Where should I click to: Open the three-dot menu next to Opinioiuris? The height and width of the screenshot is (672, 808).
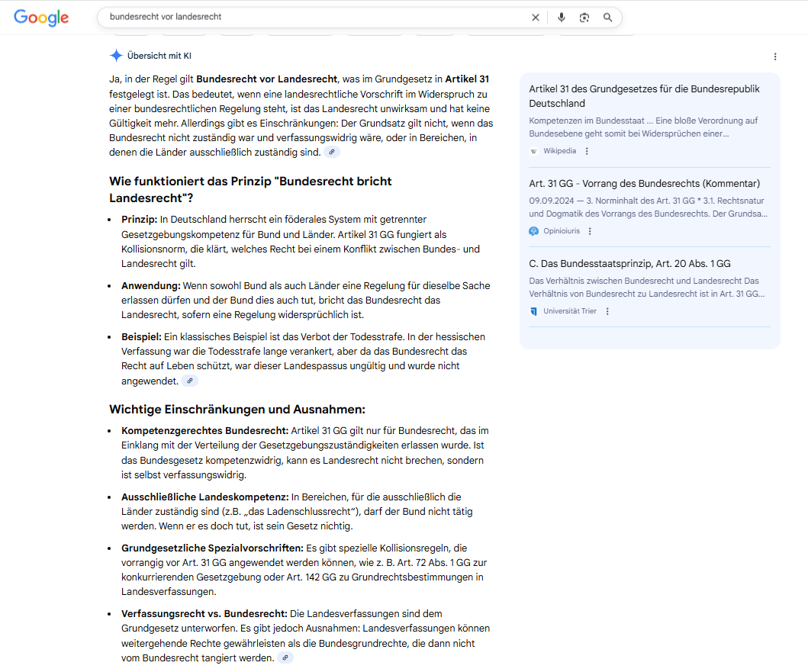(x=590, y=231)
